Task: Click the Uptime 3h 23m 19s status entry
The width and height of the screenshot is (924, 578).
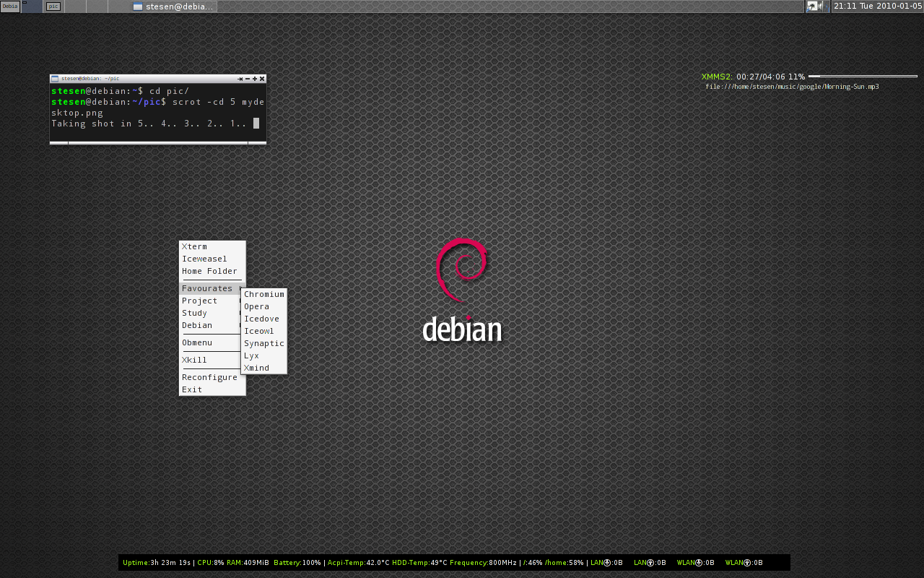Action: coord(157,563)
